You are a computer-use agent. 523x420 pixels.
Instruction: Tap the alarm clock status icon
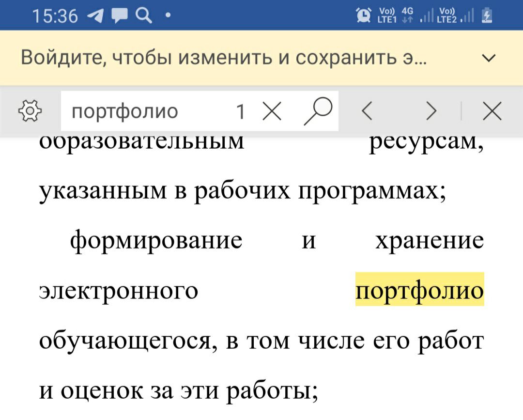tap(363, 15)
